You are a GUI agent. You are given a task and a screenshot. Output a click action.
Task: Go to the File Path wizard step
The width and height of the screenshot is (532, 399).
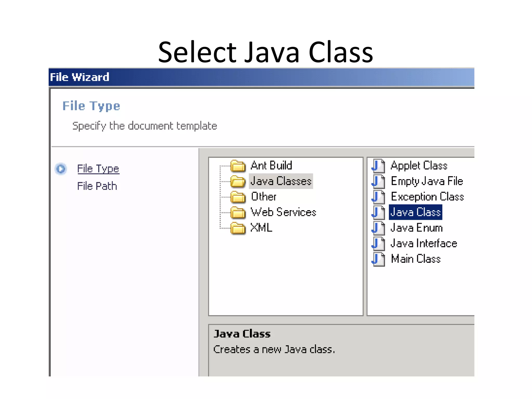tap(97, 186)
